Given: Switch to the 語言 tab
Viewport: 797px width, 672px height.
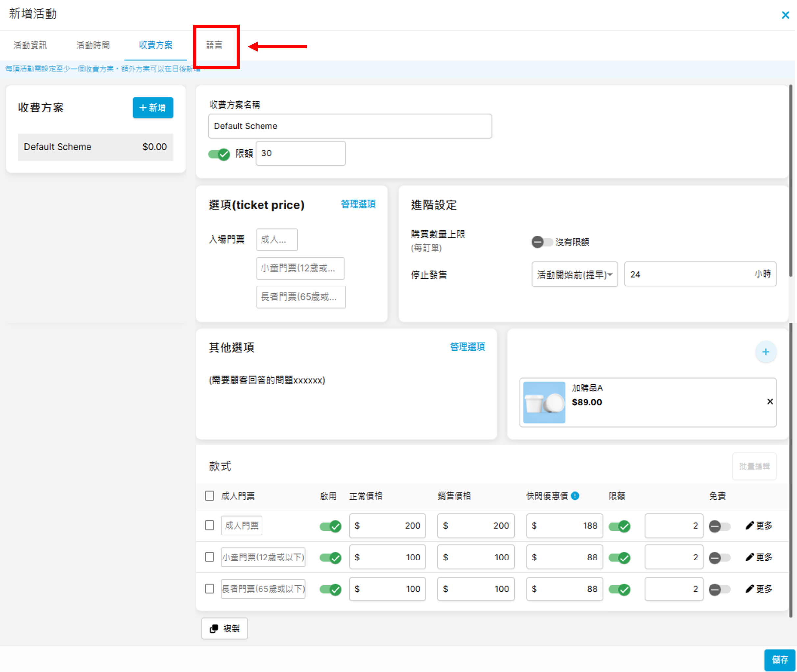Looking at the screenshot, I should (x=214, y=45).
